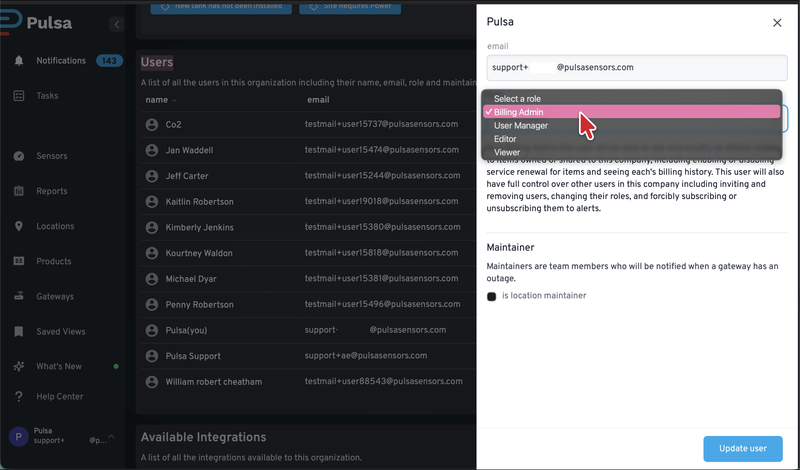The image size is (800, 470).
Task: Click the Users section heading
Action: click(157, 62)
